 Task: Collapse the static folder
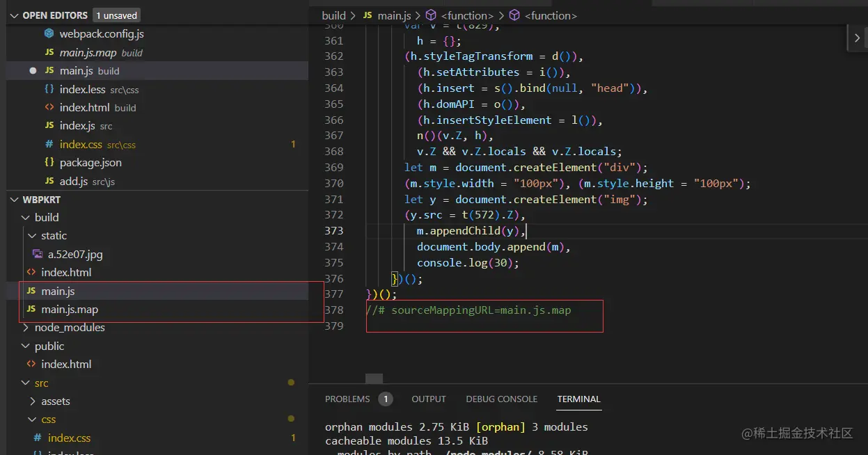pyautogui.click(x=32, y=236)
